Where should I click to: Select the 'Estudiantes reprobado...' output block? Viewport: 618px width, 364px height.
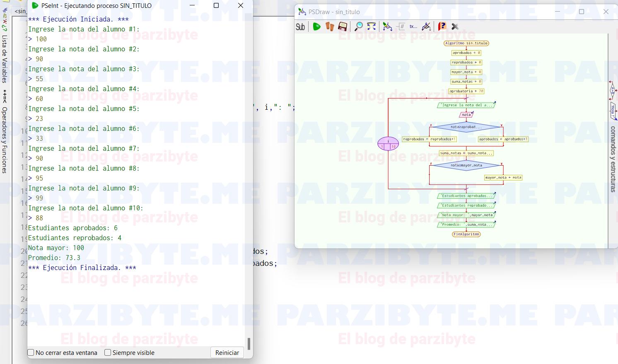point(466,205)
